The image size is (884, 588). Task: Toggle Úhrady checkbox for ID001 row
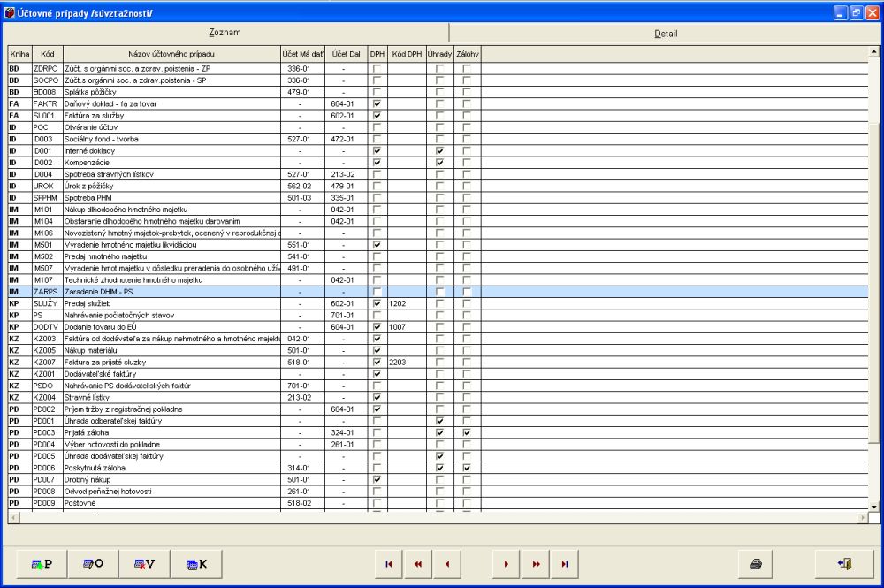click(x=439, y=150)
